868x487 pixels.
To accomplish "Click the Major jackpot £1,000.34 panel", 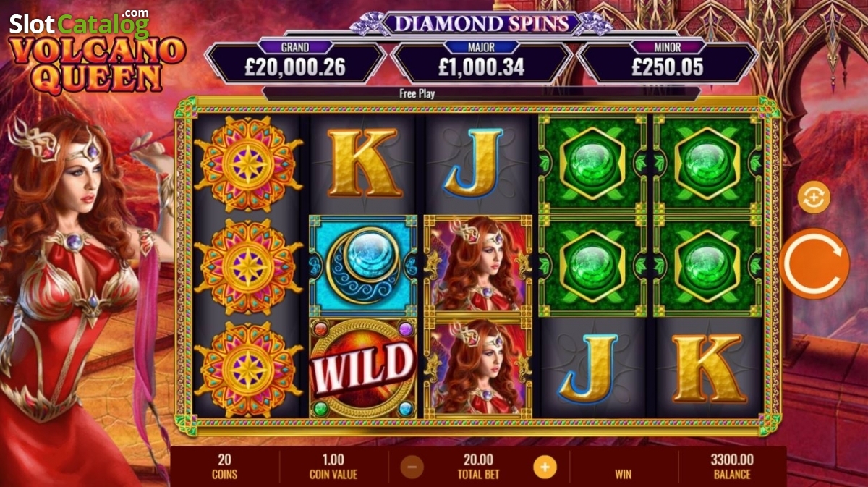I will pyautogui.click(x=480, y=62).
